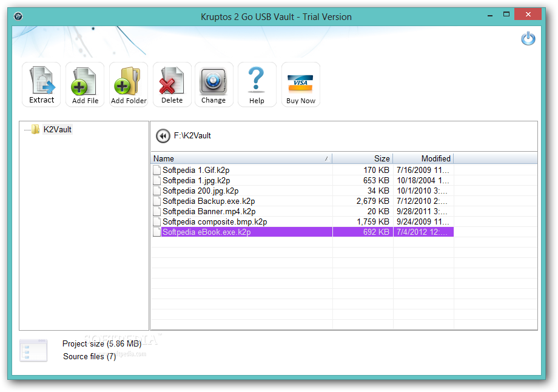
Task: Click the Extract toolbar icon
Action: (41, 84)
